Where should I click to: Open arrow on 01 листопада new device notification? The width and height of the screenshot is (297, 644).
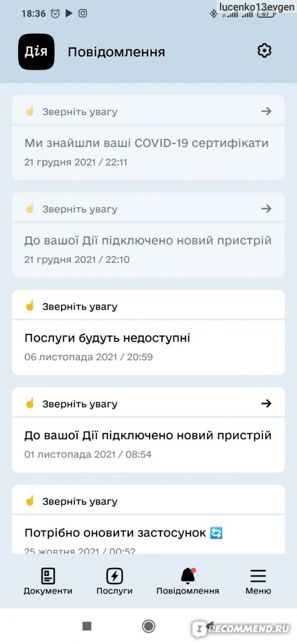pyautogui.click(x=266, y=404)
